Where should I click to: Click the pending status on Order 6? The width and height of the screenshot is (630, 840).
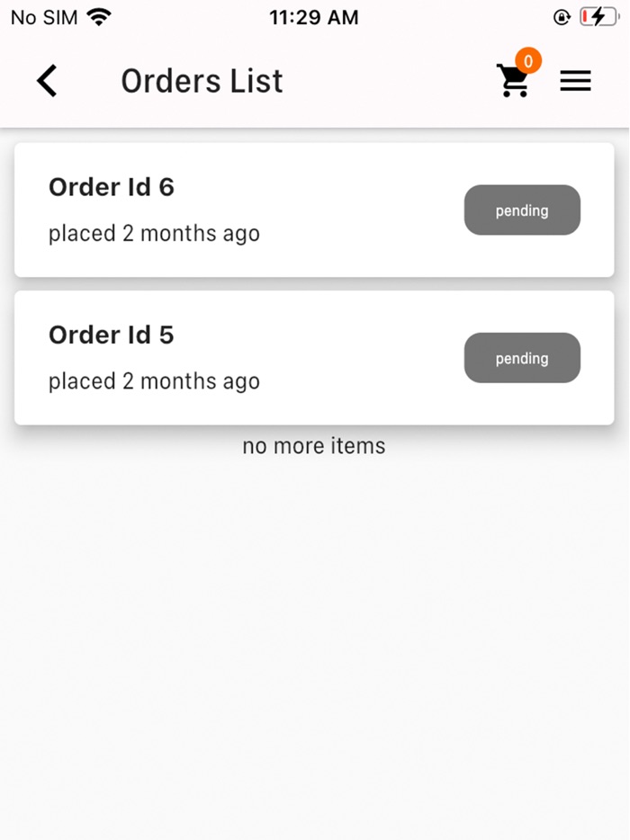[x=522, y=210]
